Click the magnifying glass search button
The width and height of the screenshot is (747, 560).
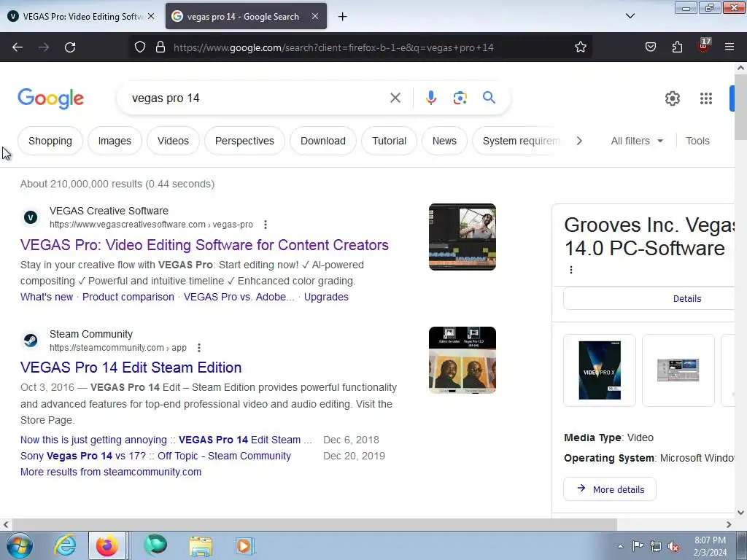pyautogui.click(x=489, y=98)
